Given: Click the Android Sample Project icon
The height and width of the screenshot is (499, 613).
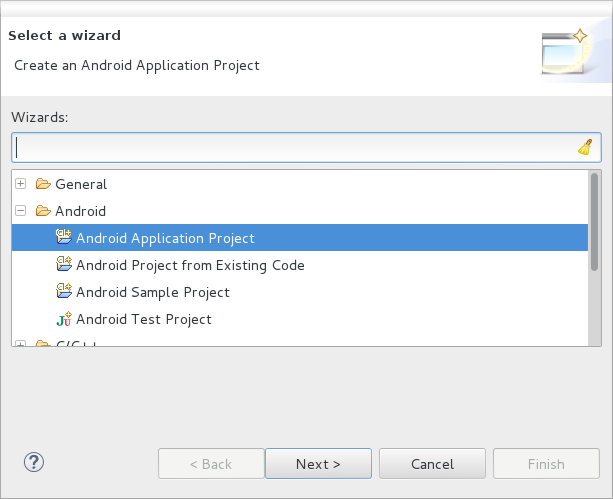Looking at the screenshot, I should coord(64,291).
